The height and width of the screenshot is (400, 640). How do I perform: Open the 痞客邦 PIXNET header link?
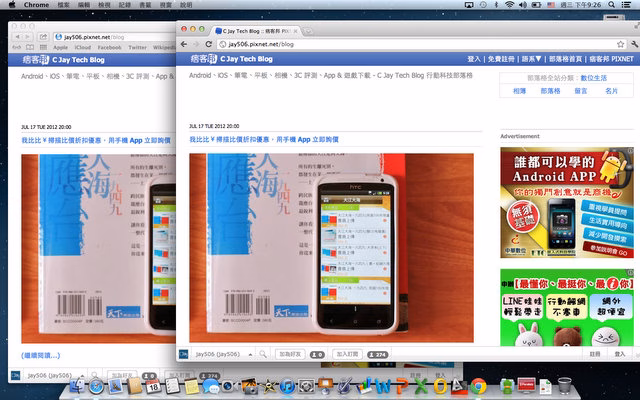[611, 59]
